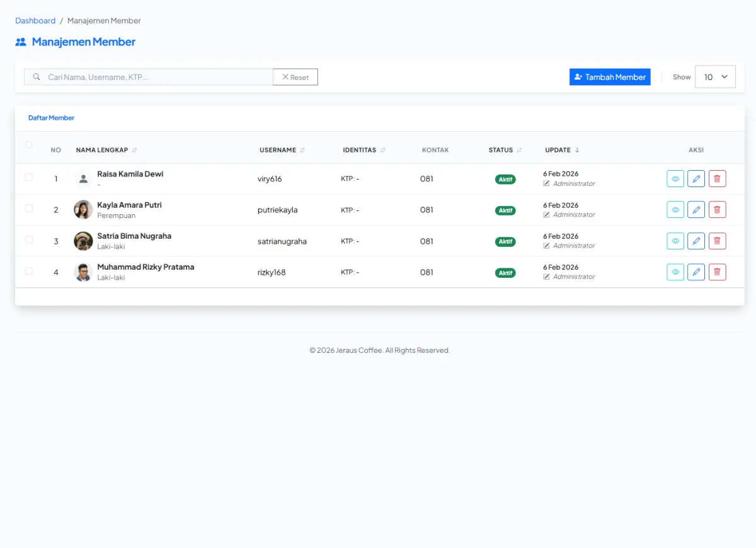Open edit form for Satria Bima Nugraha
Screen dimensions: 756x548
click(x=696, y=241)
